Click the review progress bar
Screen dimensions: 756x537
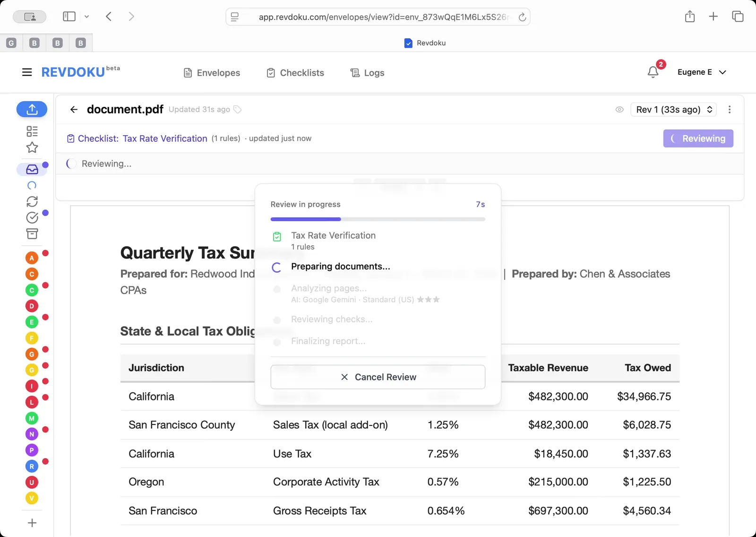coord(378,219)
